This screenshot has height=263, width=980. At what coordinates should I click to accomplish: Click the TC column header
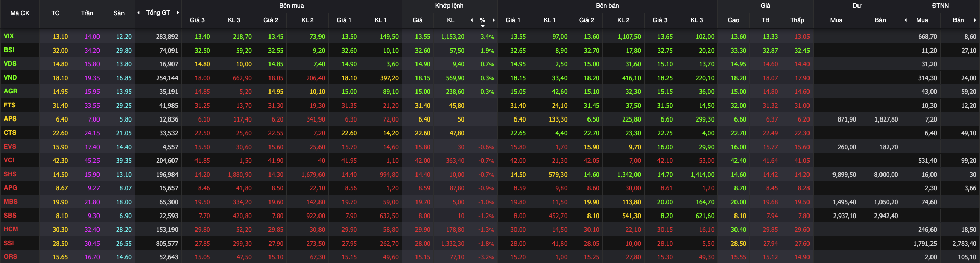click(x=55, y=13)
